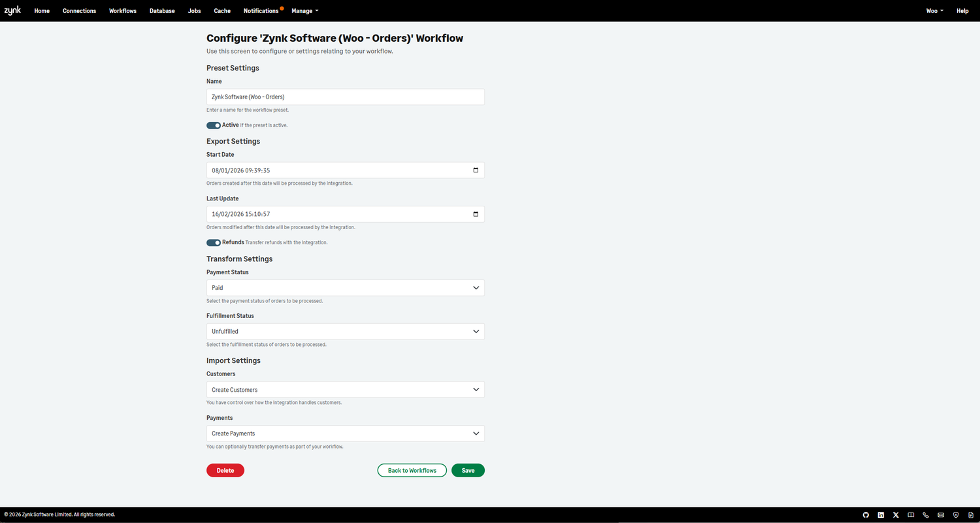Screen dimensions: 980x523
Task: Open the LinkedIn icon in the footer
Action: [x=881, y=515]
